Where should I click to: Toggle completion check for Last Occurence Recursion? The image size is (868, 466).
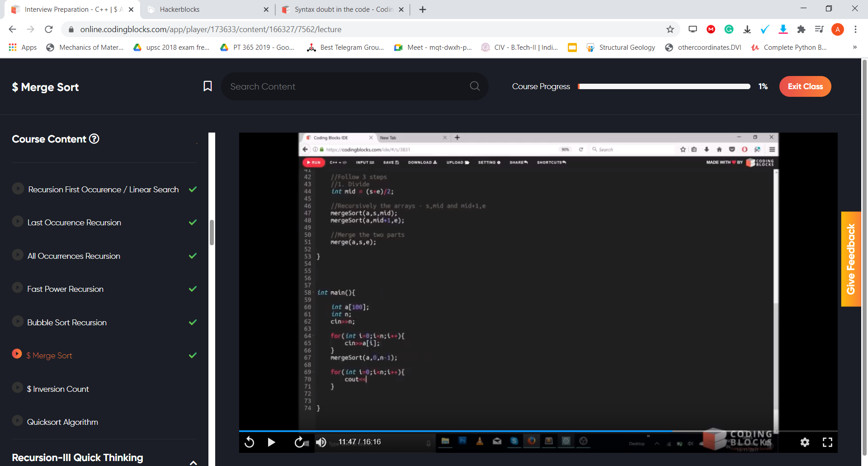point(193,223)
